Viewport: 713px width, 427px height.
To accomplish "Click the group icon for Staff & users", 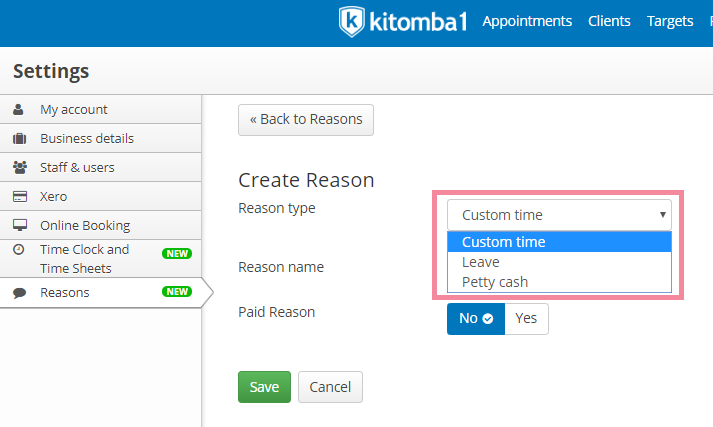I will (x=20, y=167).
